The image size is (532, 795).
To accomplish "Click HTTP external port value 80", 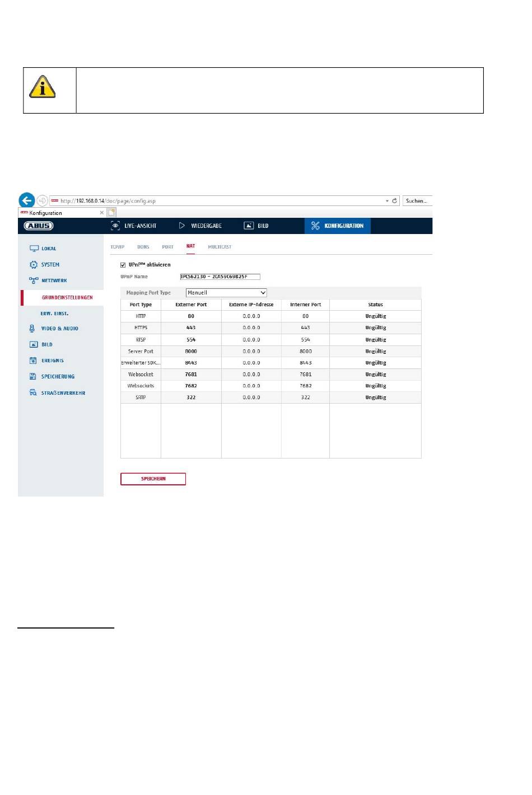I will click(x=191, y=316).
